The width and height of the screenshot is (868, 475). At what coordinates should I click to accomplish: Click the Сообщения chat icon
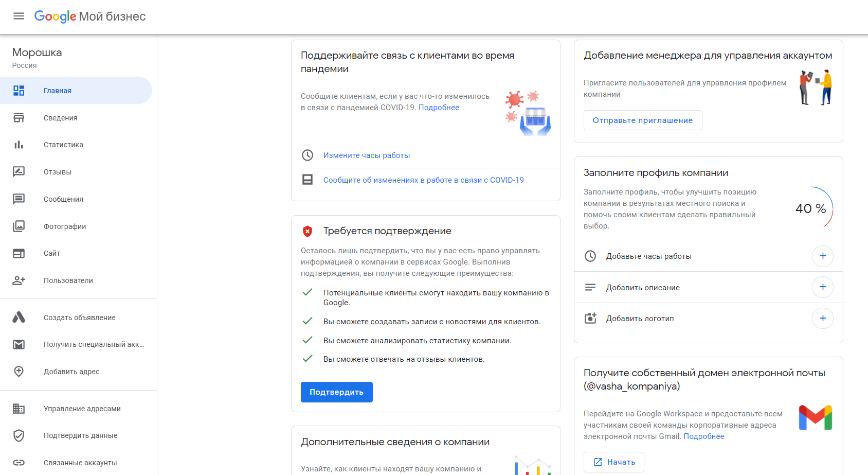(19, 199)
